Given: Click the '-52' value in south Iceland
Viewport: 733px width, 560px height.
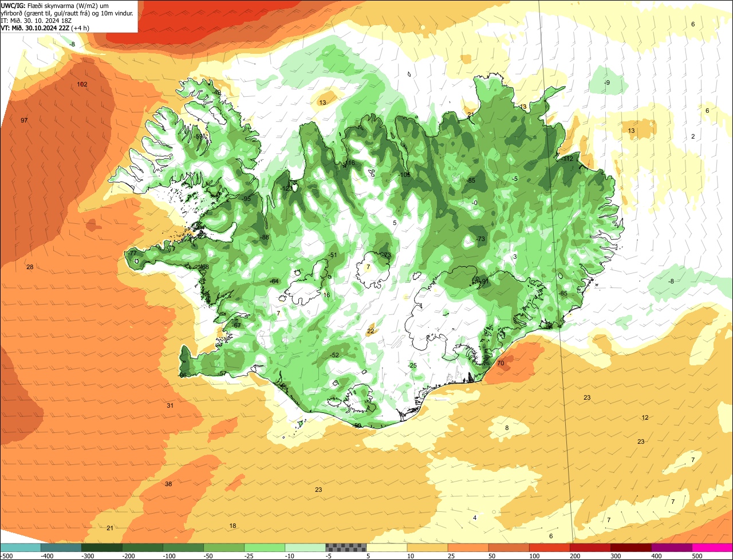Looking at the screenshot, I should [334, 355].
